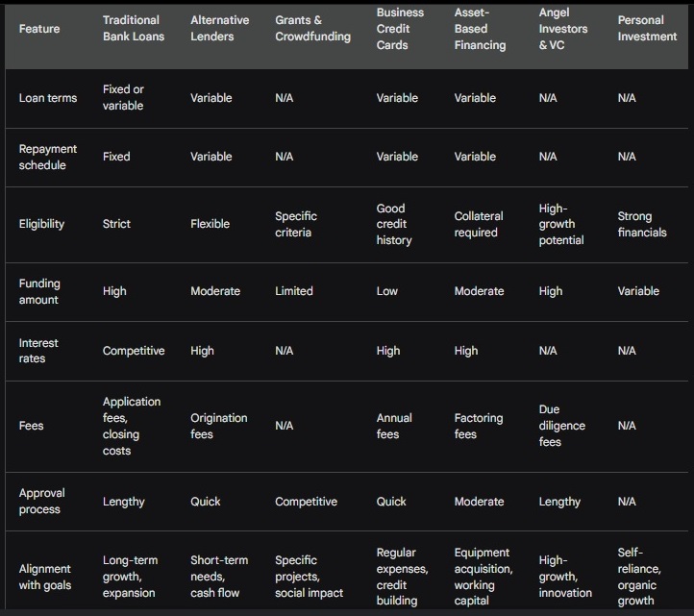Select the Feature column header

pyautogui.click(x=39, y=29)
